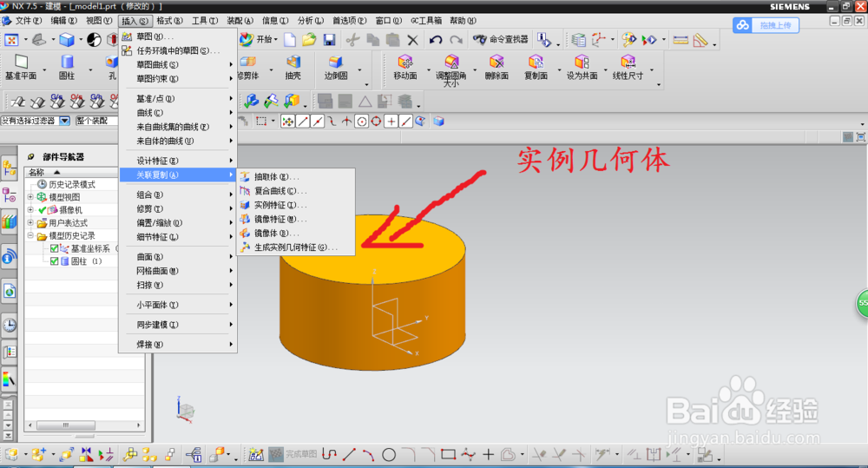Open the 整个装配 scope dropdown
The width and height of the screenshot is (868, 468).
(96, 121)
